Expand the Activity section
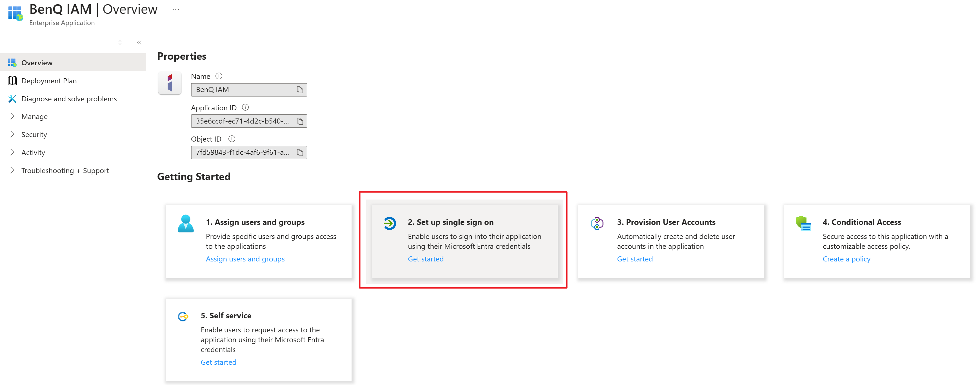Viewport: 980px width, 385px height. [x=33, y=153]
